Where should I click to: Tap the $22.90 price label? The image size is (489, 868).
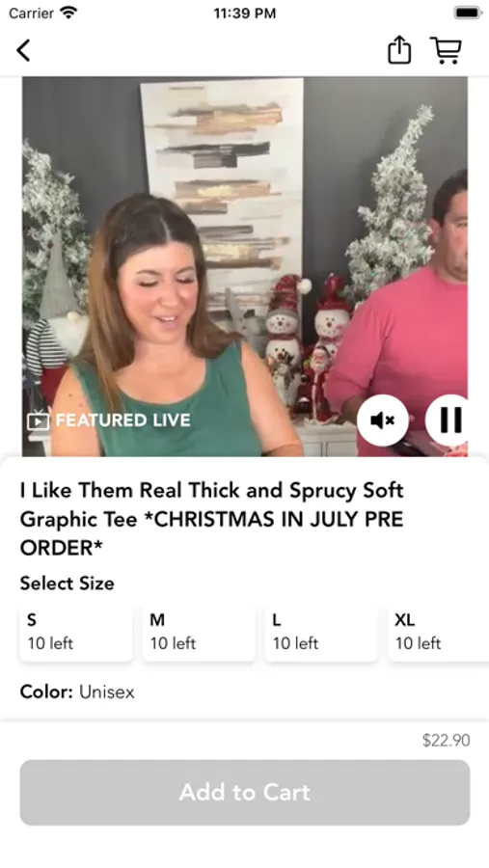446,740
